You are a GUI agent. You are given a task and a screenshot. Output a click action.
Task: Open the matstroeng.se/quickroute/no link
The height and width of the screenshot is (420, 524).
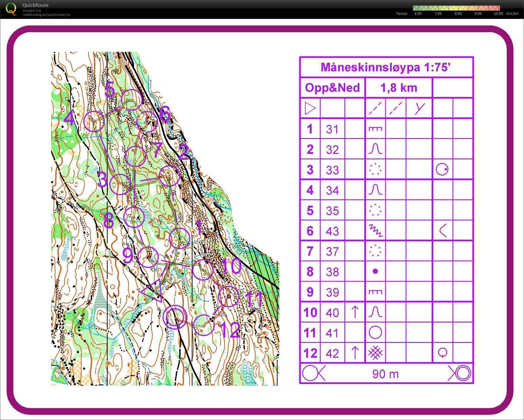click(46, 15)
